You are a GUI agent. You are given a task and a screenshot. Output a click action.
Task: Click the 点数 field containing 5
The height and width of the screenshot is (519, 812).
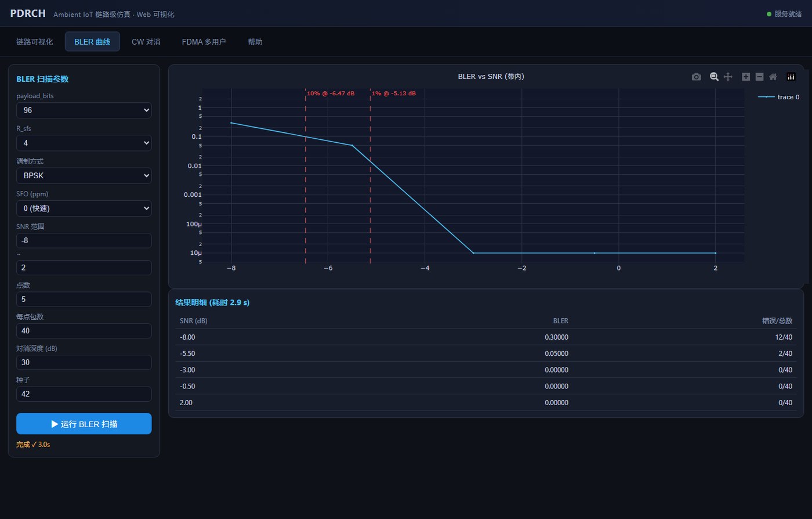[84, 299]
